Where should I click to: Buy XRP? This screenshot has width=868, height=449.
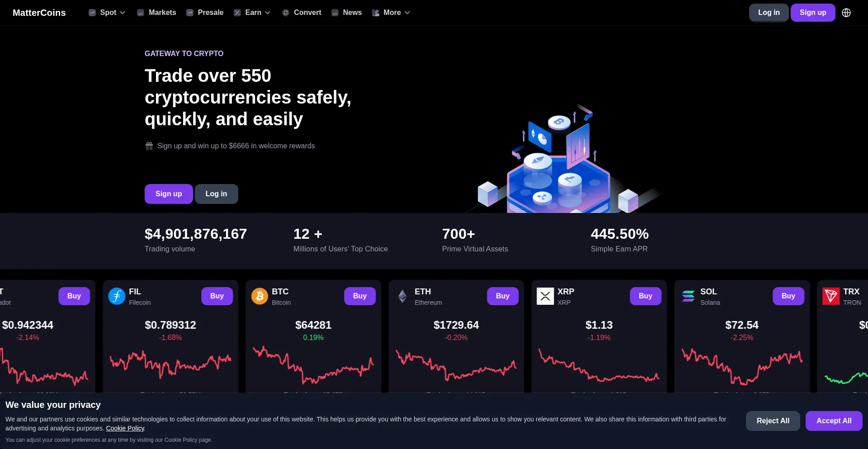[x=646, y=296]
